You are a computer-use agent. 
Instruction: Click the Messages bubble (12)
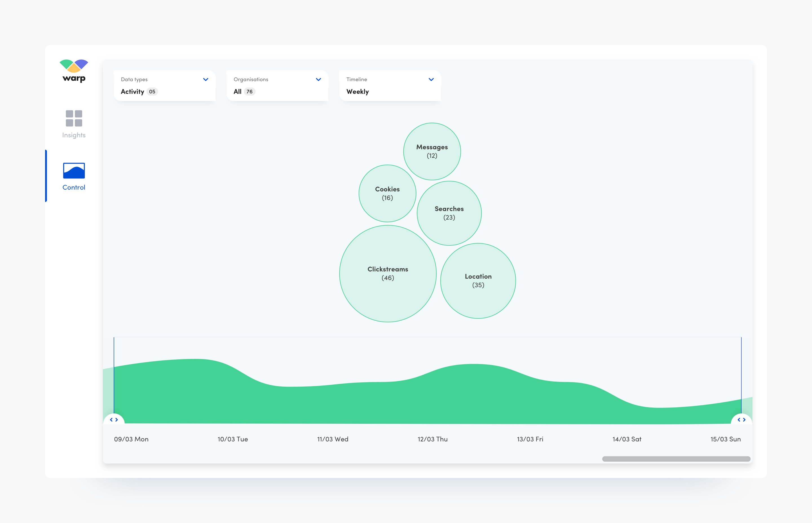431,151
